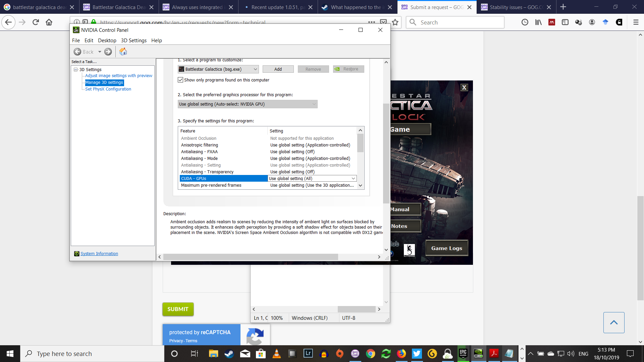The image size is (644, 362).
Task: Switch to the Stability issues GOG tab
Action: (517, 7)
